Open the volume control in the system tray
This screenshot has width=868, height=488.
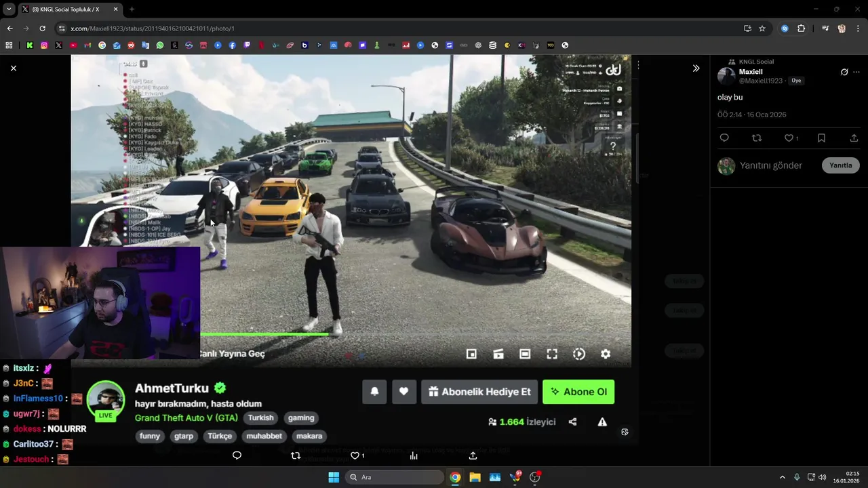pyautogui.click(x=822, y=477)
